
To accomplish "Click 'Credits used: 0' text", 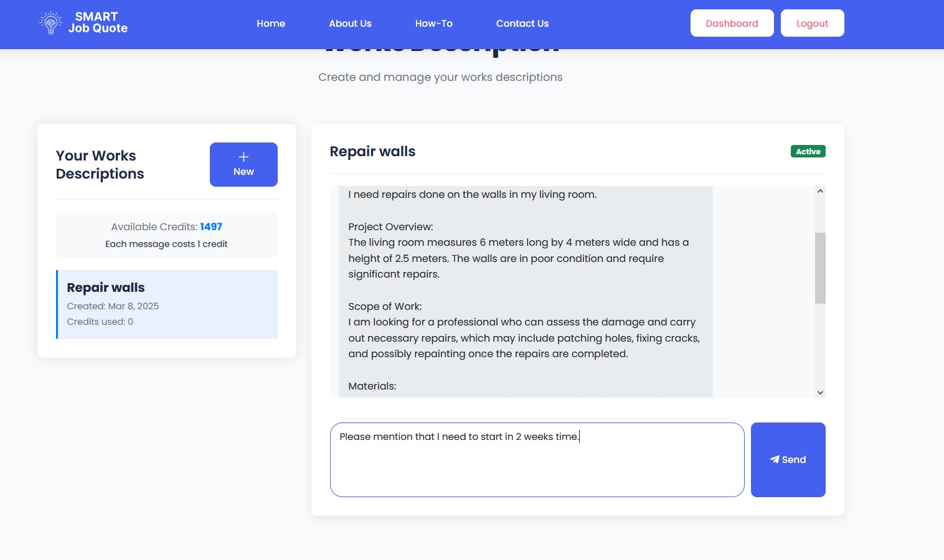I will (x=100, y=322).
